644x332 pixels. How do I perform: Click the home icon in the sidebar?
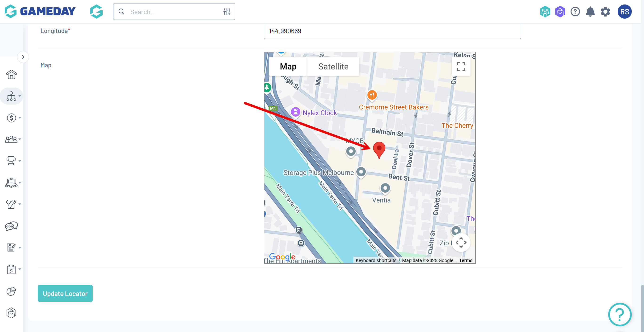coord(11,74)
